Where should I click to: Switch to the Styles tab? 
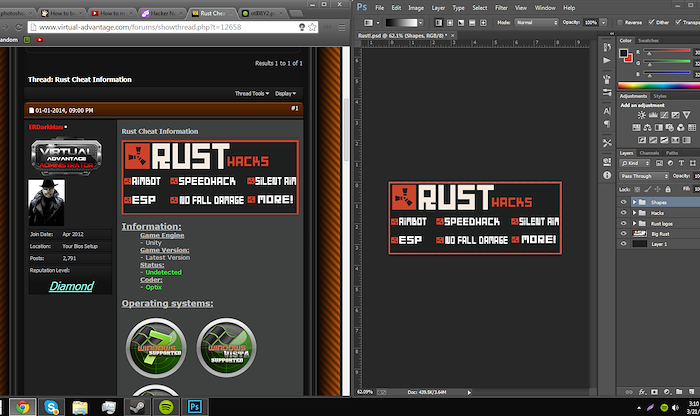pos(660,96)
